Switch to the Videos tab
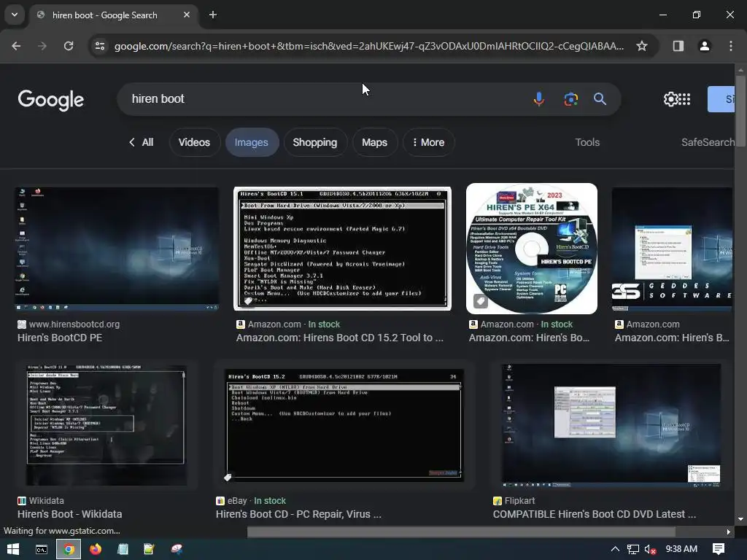The image size is (747, 560). coord(194,142)
